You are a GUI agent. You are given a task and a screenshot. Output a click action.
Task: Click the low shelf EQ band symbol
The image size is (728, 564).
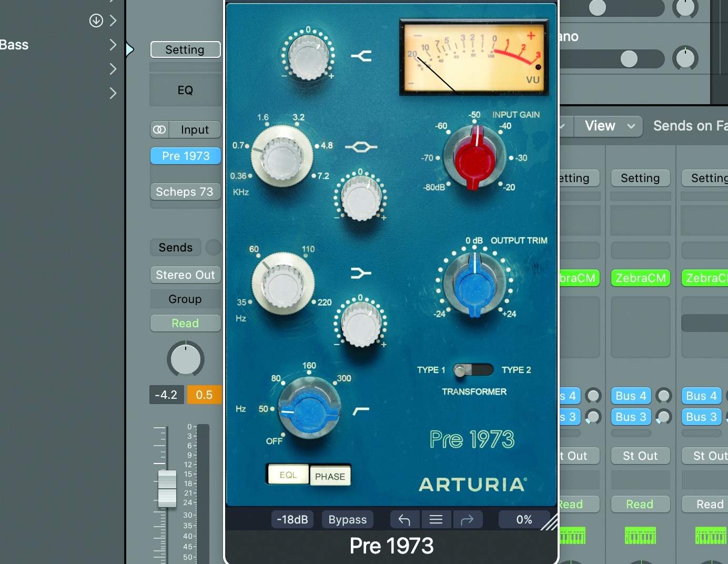tap(361, 273)
